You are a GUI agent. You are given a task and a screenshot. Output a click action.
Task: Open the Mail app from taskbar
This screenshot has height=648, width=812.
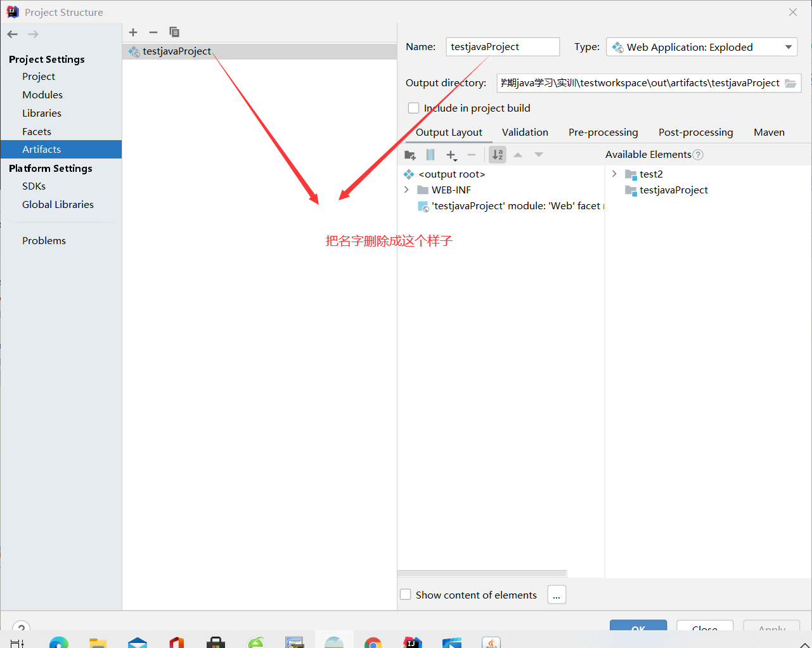[138, 642]
